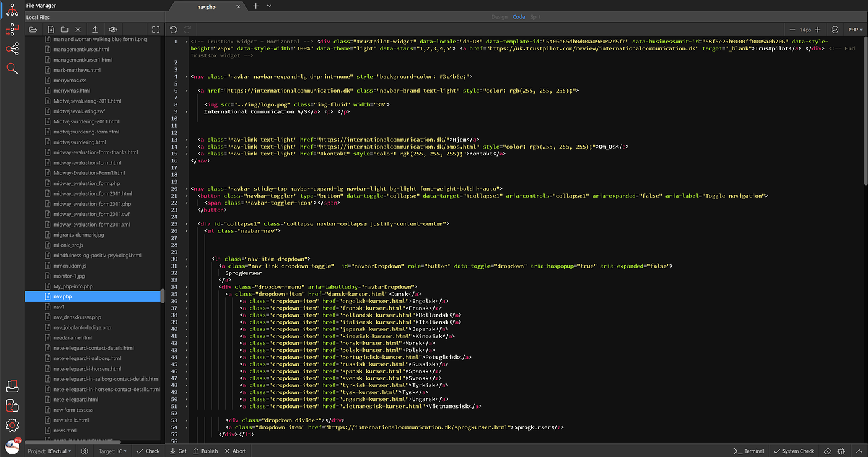The width and height of the screenshot is (868, 457).
Task: Open the red workflow panel icon
Action: click(12, 29)
